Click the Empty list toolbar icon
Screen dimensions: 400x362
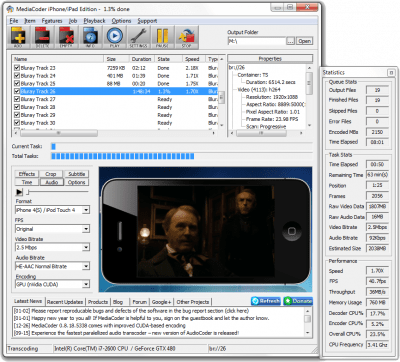point(66,37)
